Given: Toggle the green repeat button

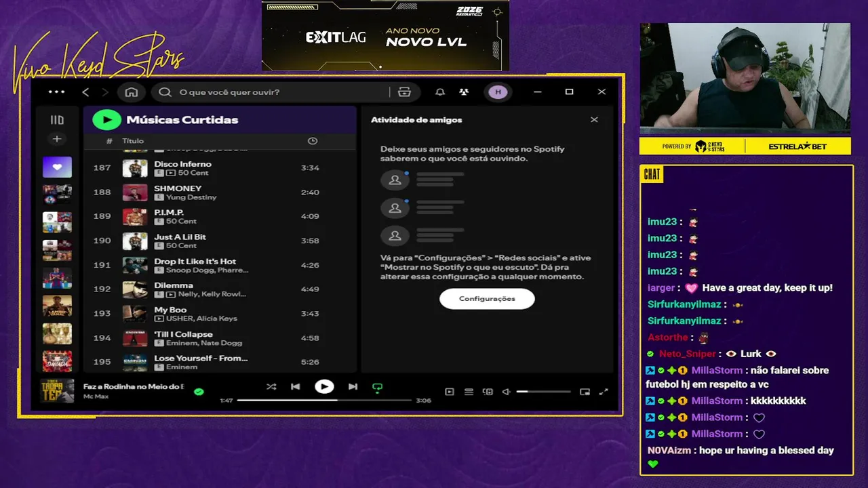Looking at the screenshot, I should 378,388.
